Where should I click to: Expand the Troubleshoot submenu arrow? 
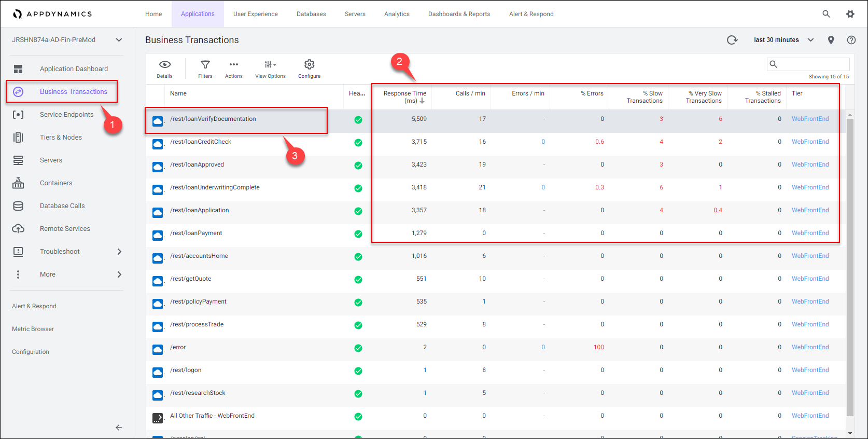119,252
